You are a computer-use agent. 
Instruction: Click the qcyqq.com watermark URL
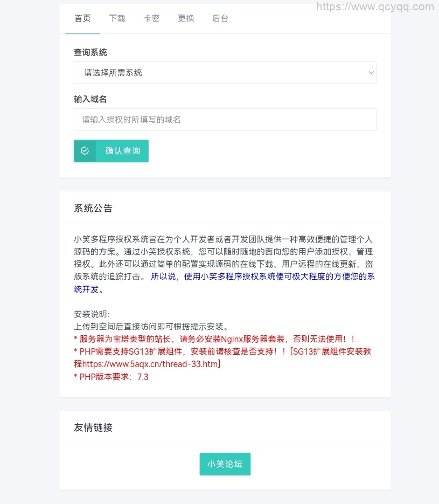pos(375,6)
